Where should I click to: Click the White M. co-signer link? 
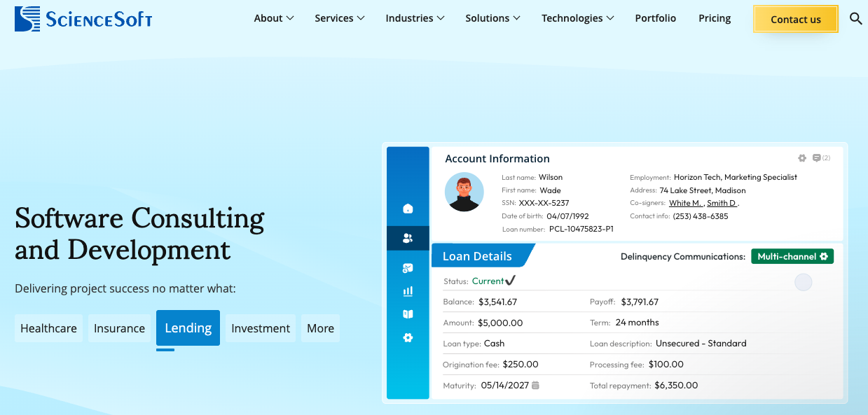click(x=686, y=203)
